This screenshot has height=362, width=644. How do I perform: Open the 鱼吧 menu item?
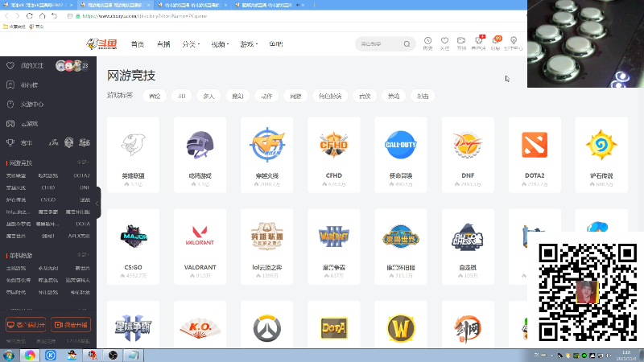pos(275,44)
